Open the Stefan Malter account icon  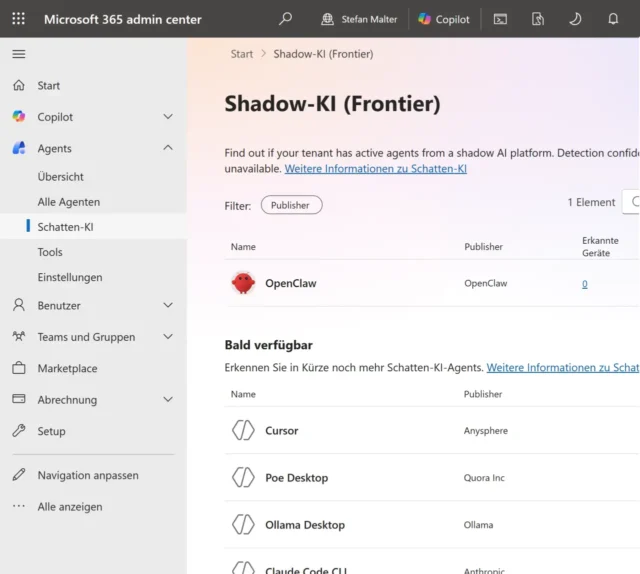(327, 19)
